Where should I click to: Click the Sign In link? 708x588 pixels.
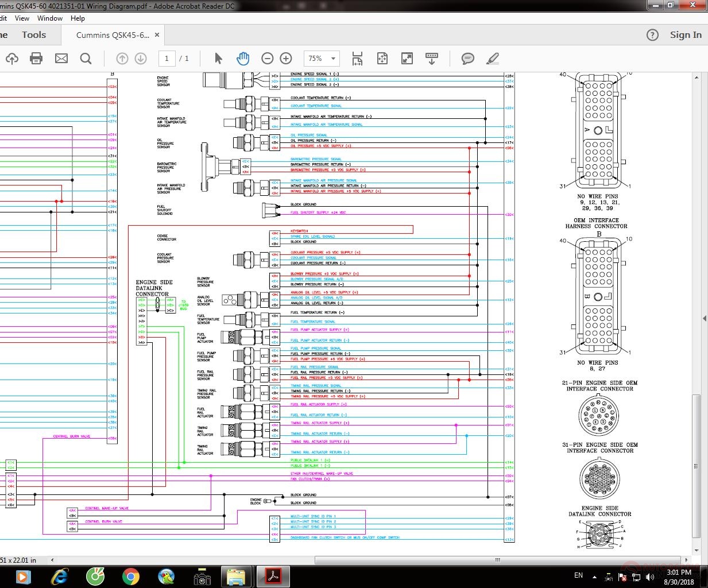[686, 35]
